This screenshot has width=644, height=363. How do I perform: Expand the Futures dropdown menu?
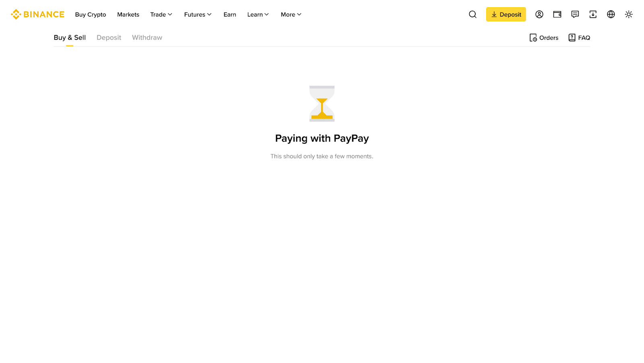[x=198, y=14]
